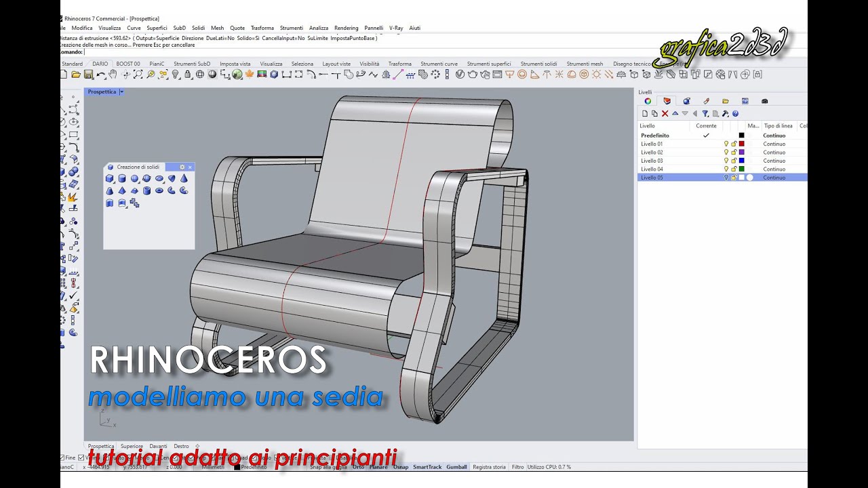Image resolution: width=868 pixels, height=488 pixels.
Task: Select the Truncated cone tool
Action: pyautogui.click(x=110, y=190)
